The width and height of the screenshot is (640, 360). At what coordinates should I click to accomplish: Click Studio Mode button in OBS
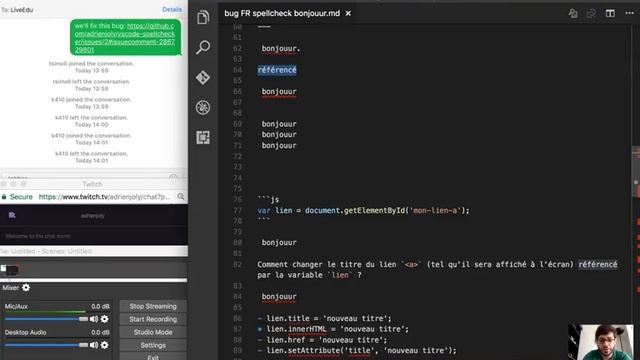[x=153, y=332]
